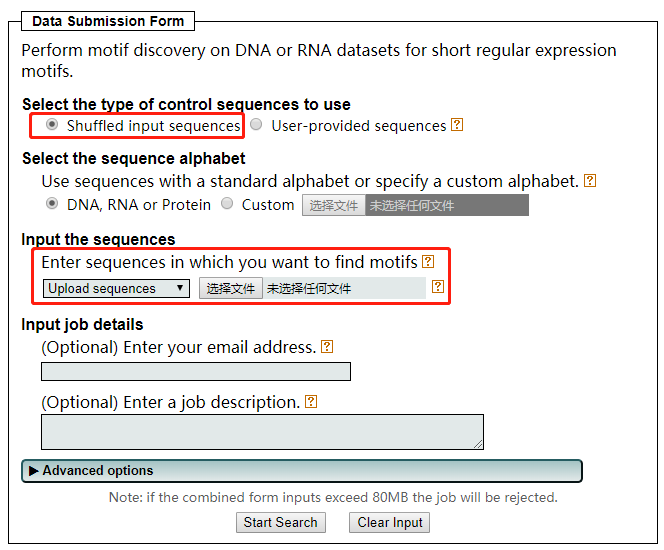Click help icon beside sequence file chooser

pos(437,287)
